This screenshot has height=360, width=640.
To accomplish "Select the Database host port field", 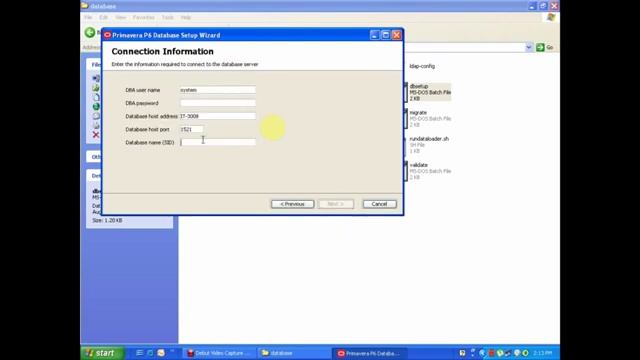I will click(191, 129).
